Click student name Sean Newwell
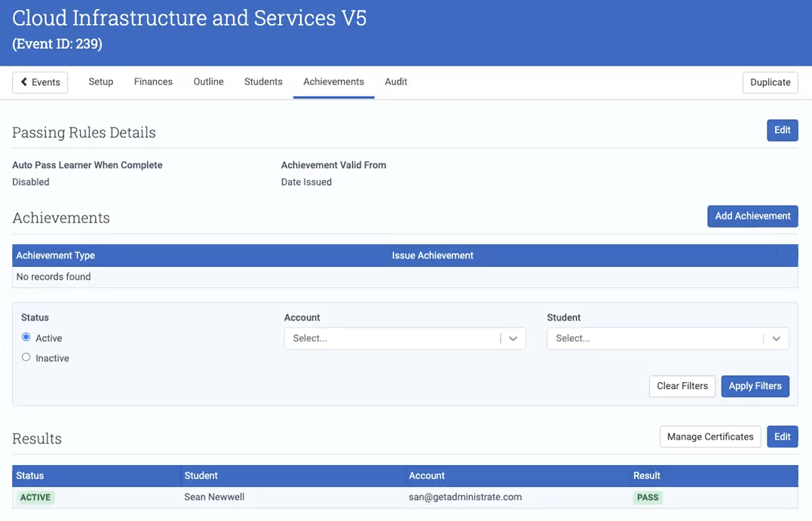This screenshot has height=521, width=812. (214, 497)
